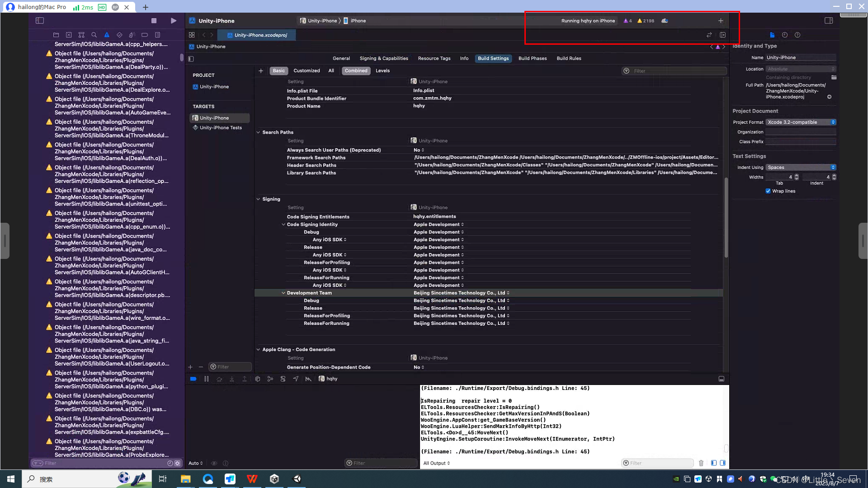Open the All Output dropdown
This screenshot has height=488, width=868.
click(x=437, y=463)
